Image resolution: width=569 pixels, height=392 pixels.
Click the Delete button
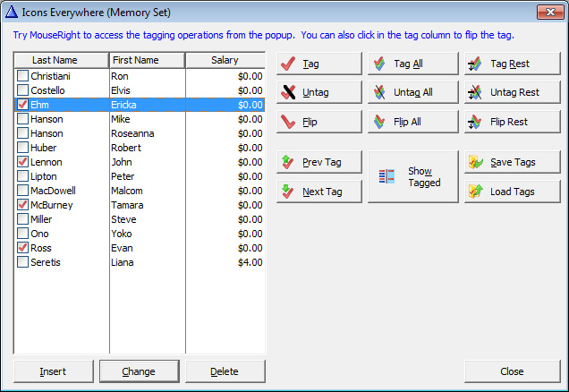click(225, 371)
